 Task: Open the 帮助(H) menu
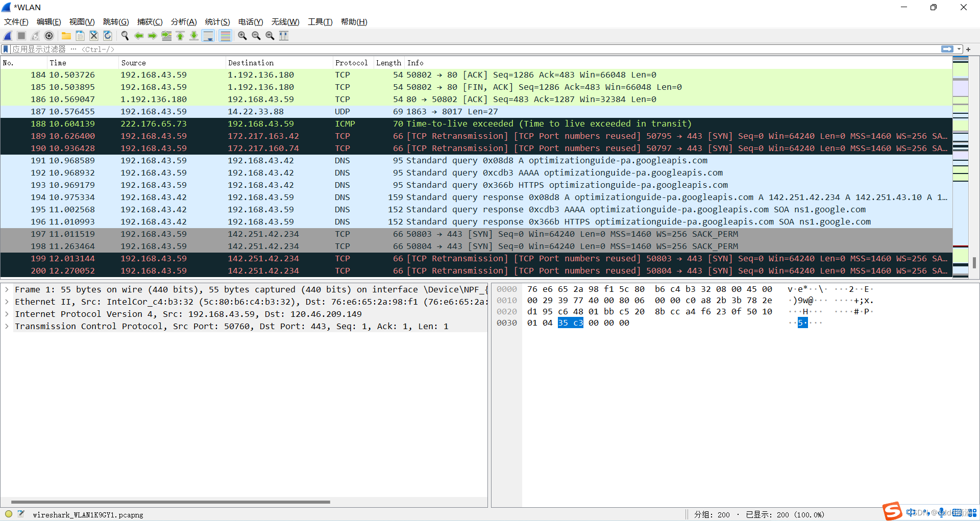tap(354, 21)
